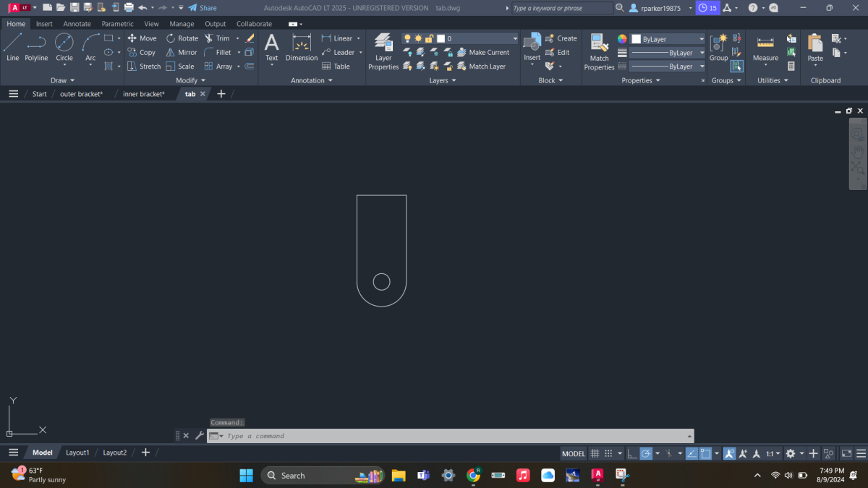Open the Parametric ribbon tab
This screenshot has height=488, width=868.
coord(117,24)
